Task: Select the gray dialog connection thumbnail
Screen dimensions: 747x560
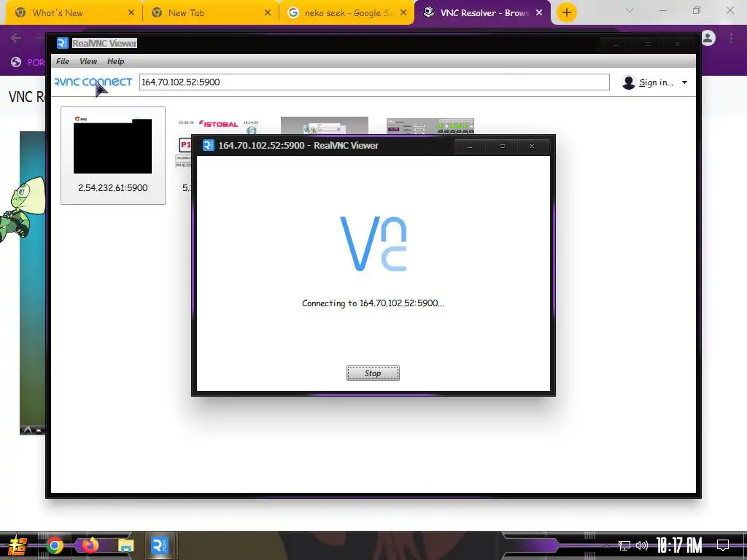Action: 325,126
